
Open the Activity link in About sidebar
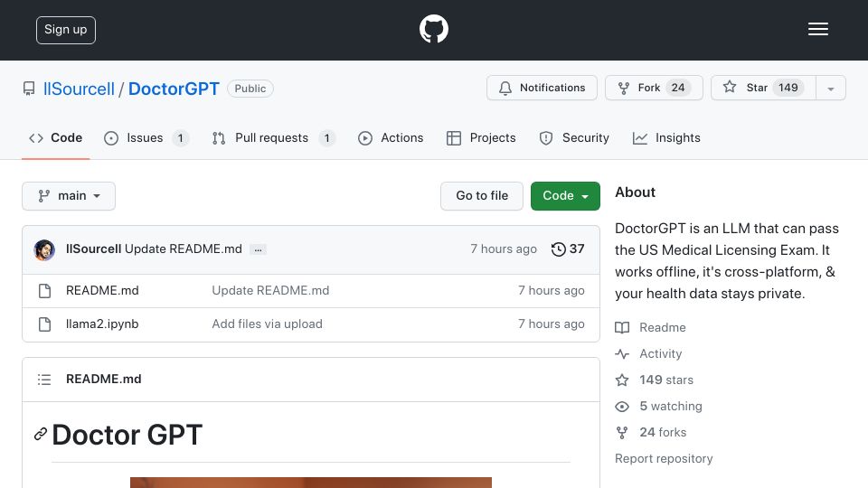point(648,353)
